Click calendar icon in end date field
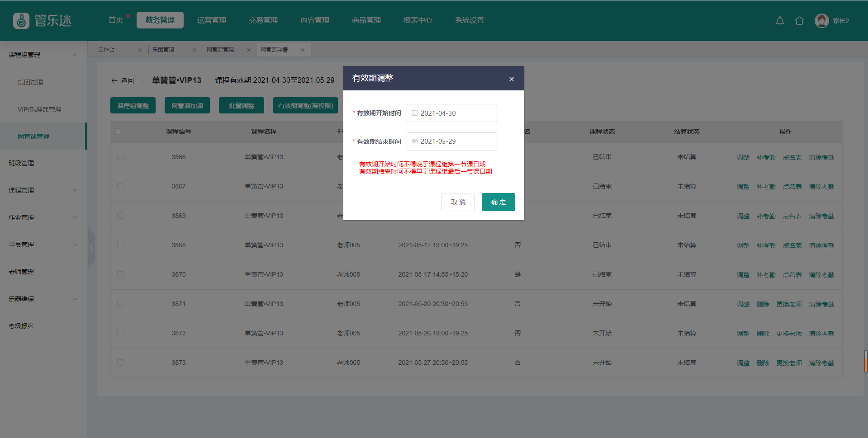Image resolution: width=868 pixels, height=438 pixels. click(414, 141)
